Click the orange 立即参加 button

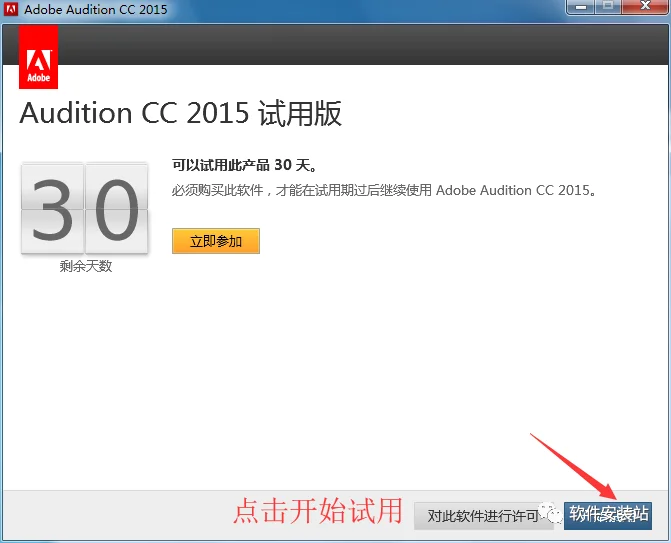(216, 241)
